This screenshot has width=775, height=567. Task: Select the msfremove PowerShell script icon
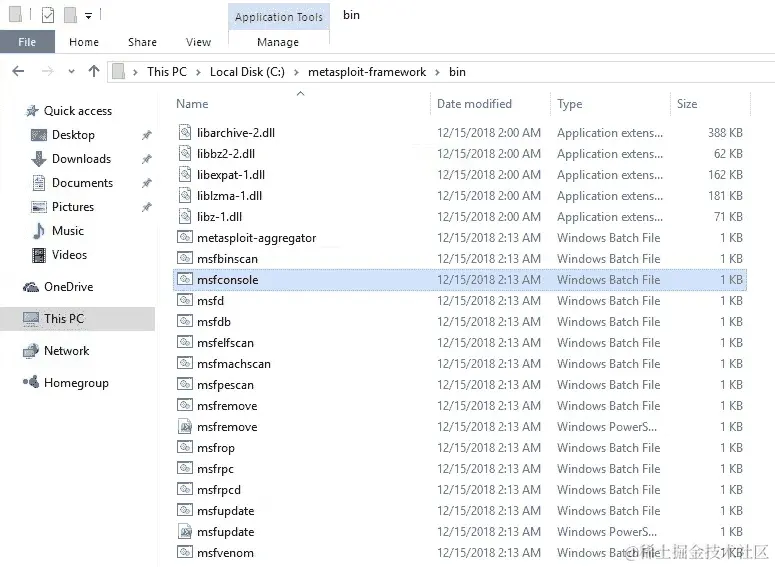point(185,426)
